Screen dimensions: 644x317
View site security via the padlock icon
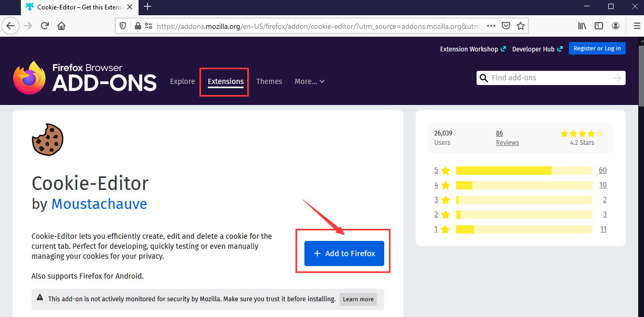138,26
